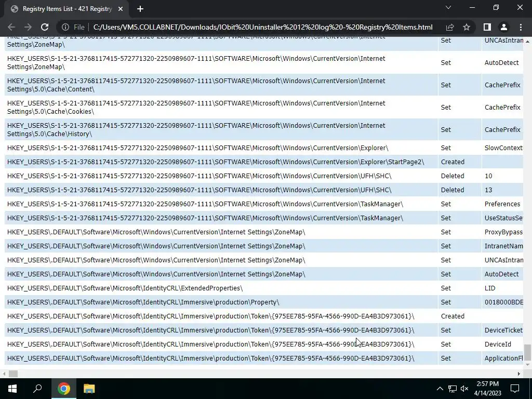This screenshot has width=532, height=399.
Task: Click the IntranetNam value cell
Action: 503,246
